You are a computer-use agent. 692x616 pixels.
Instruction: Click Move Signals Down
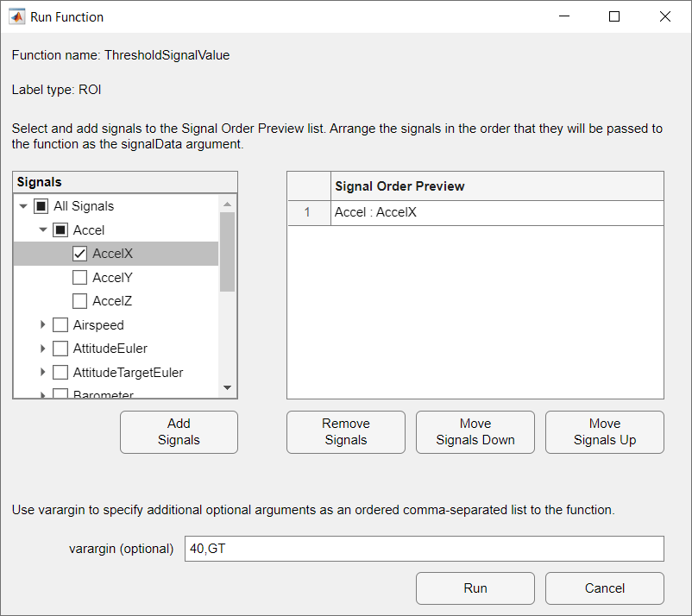coord(475,431)
